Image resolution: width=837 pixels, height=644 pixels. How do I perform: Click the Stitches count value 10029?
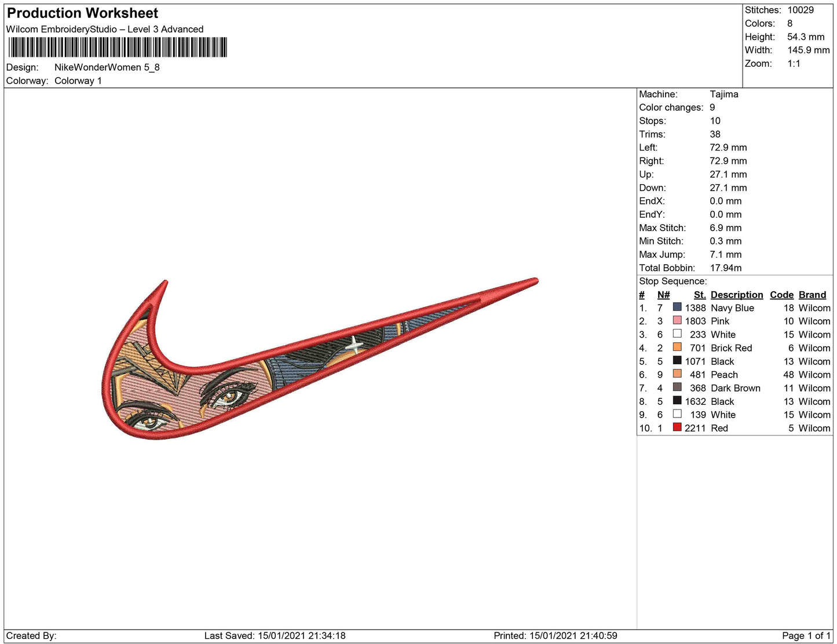pyautogui.click(x=800, y=10)
